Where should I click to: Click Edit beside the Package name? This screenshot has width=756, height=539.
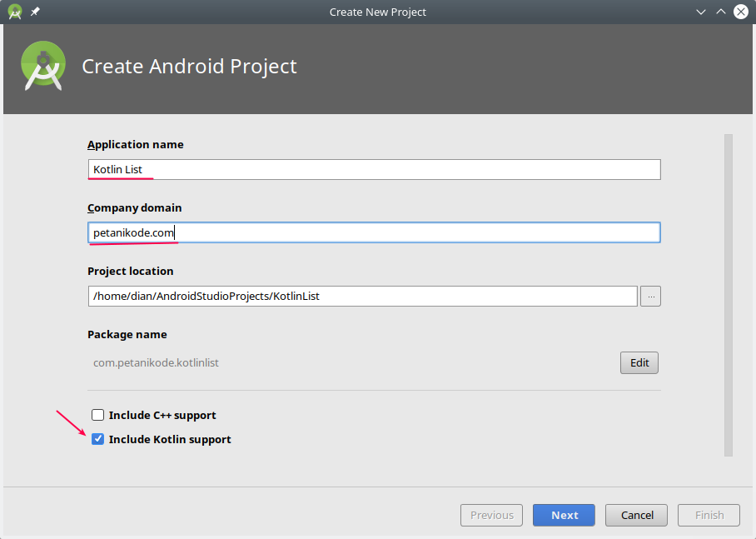tap(639, 362)
